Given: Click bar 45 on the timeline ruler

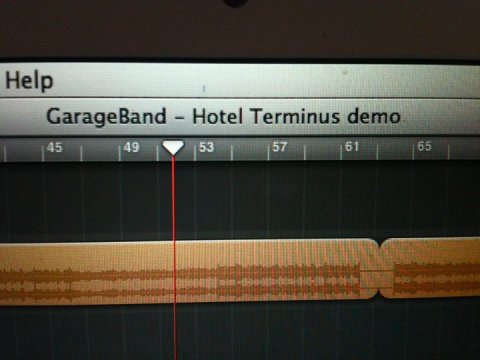Looking at the screenshot, I should (x=54, y=147).
